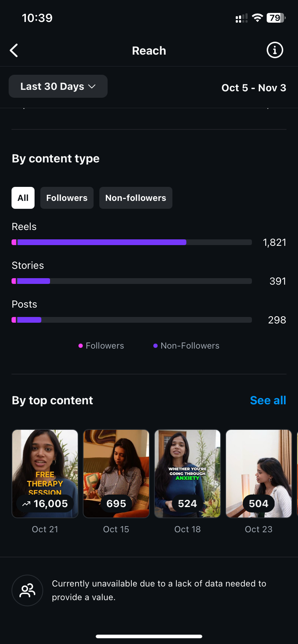Viewport: 298px width, 644px height.
Task: Tap the cellular signal icon
Action: 241,18
